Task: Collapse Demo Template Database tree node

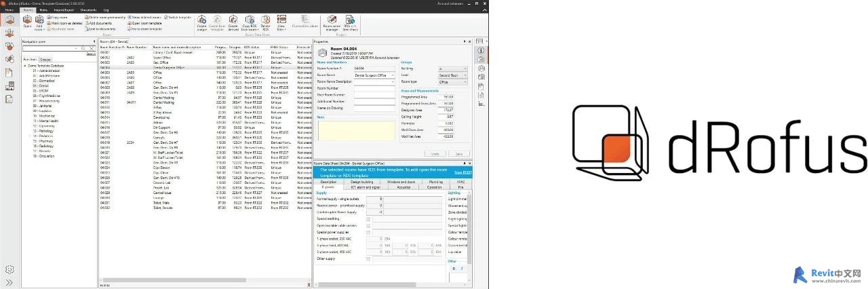Action: pos(25,65)
